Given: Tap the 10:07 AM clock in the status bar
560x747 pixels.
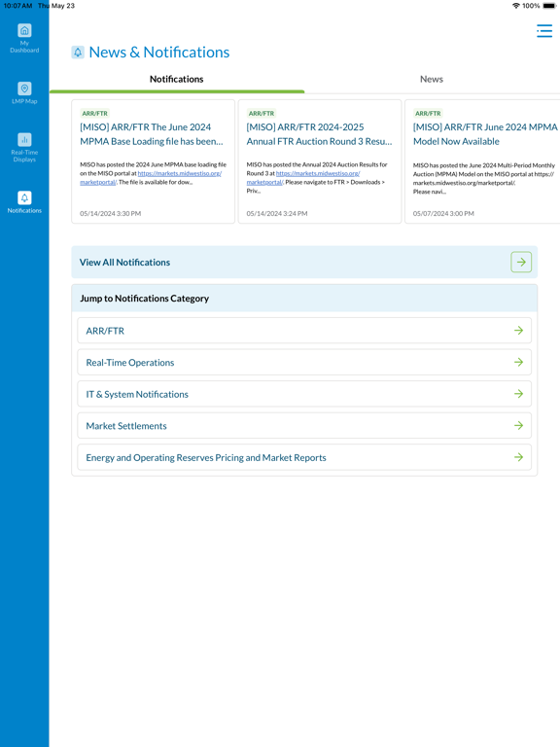Looking at the screenshot, I should [x=17, y=6].
